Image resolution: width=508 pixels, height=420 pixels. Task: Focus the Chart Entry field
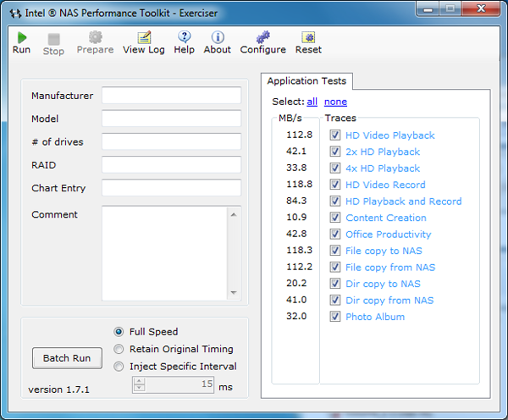[x=171, y=188]
